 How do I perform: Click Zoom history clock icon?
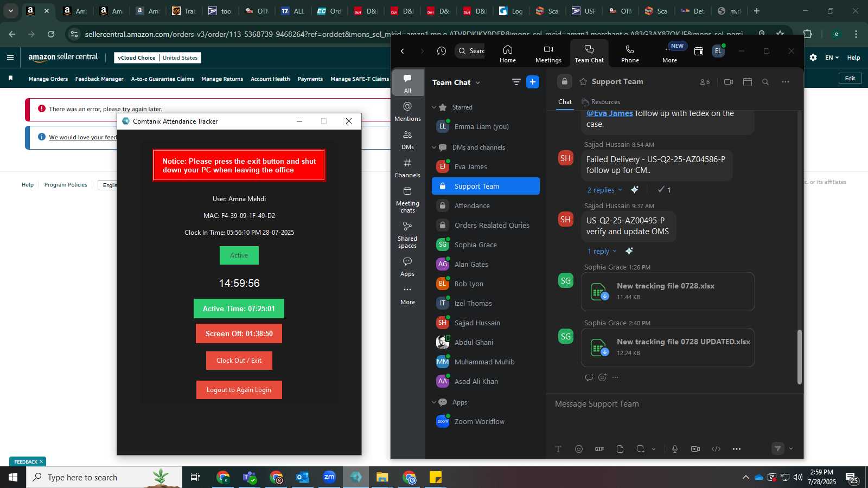[x=441, y=51]
